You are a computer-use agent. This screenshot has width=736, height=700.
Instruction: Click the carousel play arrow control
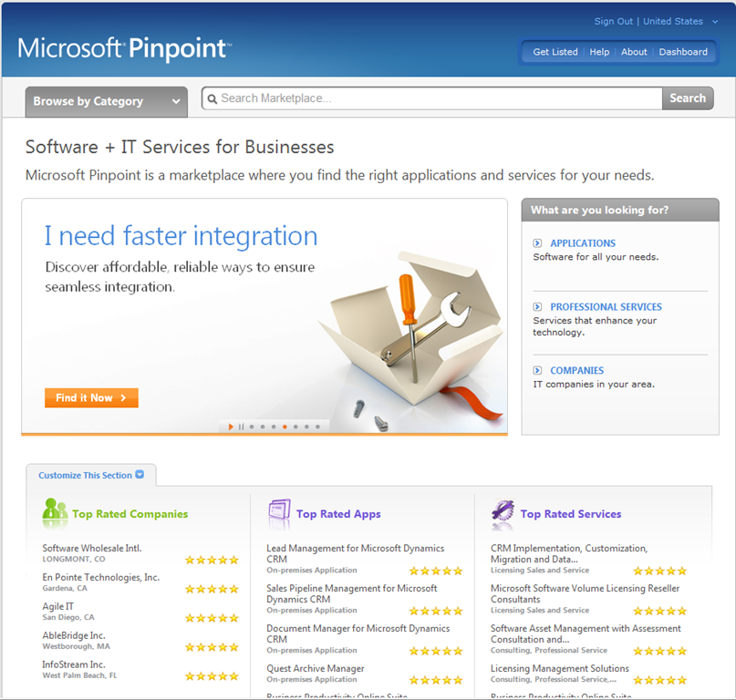tap(231, 427)
